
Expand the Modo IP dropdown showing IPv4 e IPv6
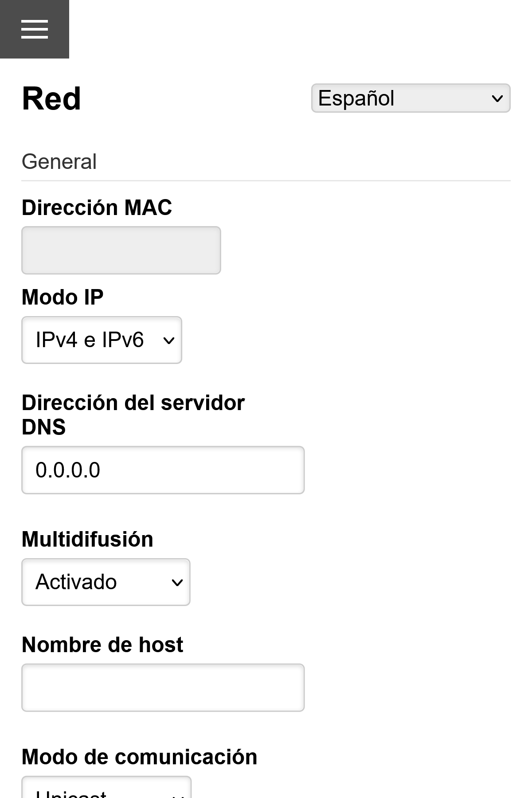pos(101,340)
